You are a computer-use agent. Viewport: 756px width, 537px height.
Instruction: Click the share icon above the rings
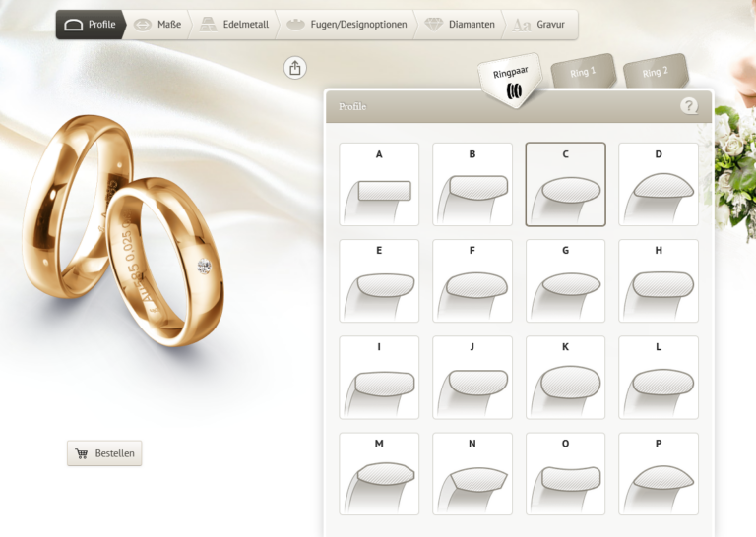pos(295,67)
